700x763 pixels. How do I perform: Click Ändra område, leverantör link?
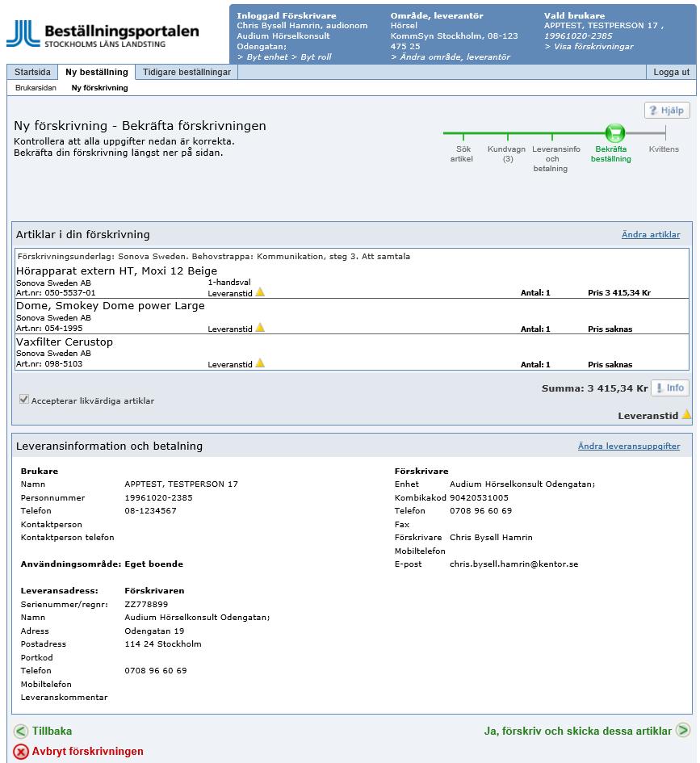[x=451, y=57]
